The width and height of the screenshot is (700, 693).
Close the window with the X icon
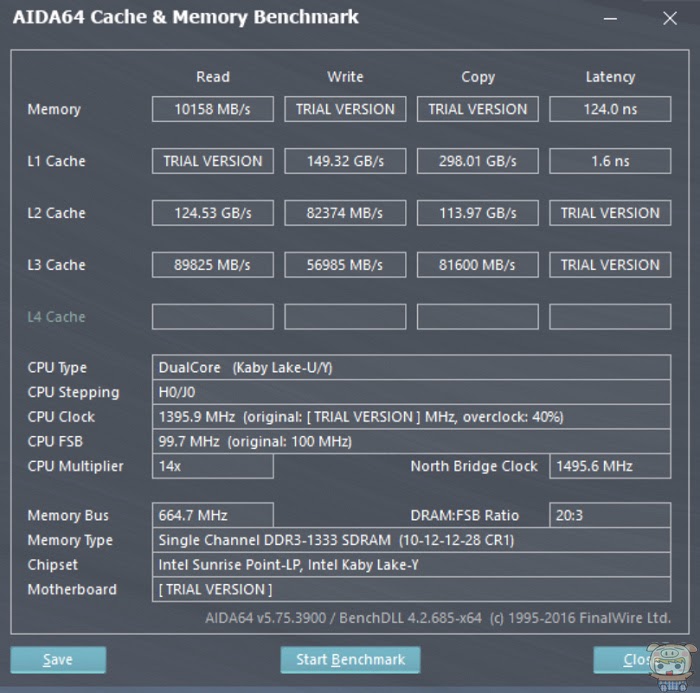point(670,18)
